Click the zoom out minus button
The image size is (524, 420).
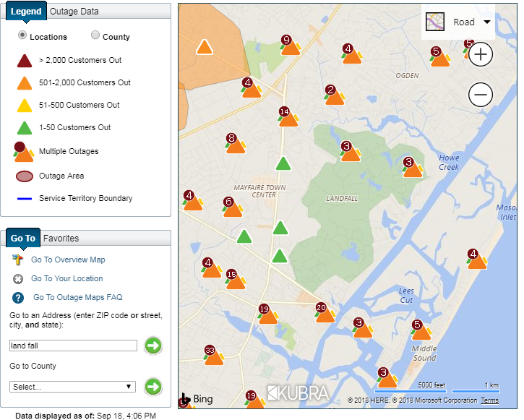481,95
